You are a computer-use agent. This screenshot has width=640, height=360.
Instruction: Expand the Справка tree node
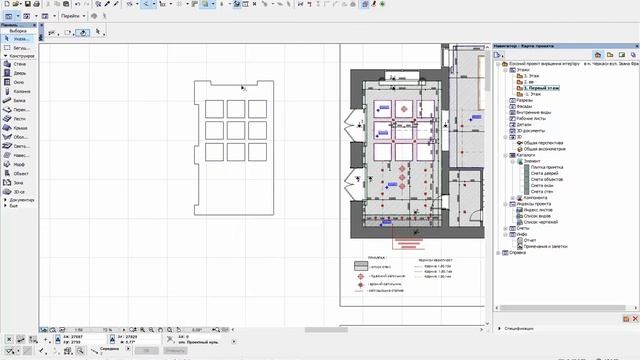498,253
